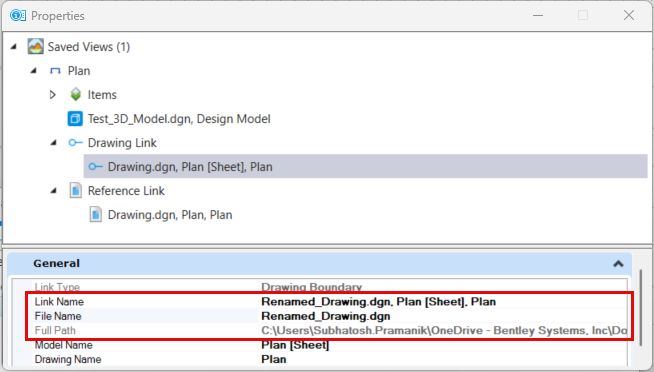Collapse the Plan tree node
The image size is (654, 372).
(x=34, y=71)
